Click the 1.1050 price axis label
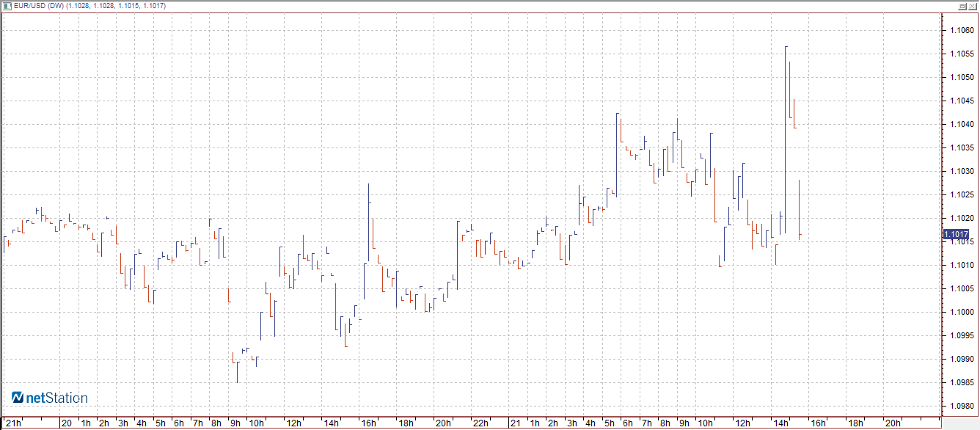 [962, 77]
